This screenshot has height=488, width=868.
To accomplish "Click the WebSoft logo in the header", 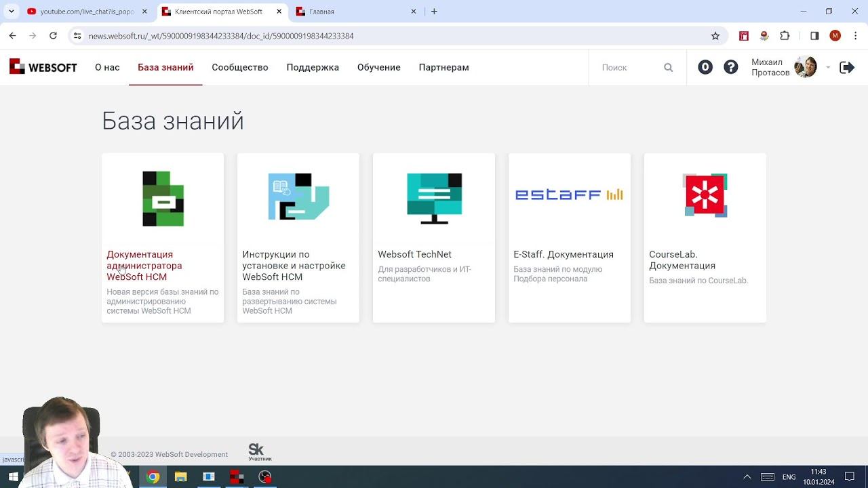I will point(43,67).
